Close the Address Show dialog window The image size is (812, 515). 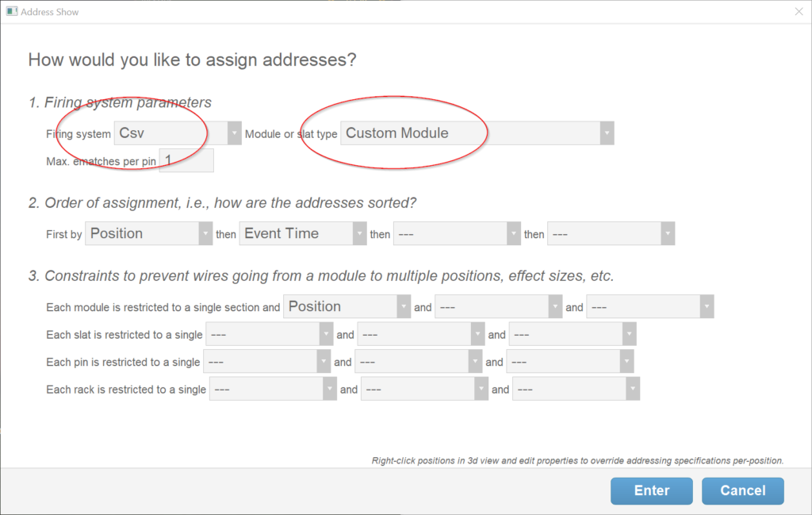tap(799, 12)
